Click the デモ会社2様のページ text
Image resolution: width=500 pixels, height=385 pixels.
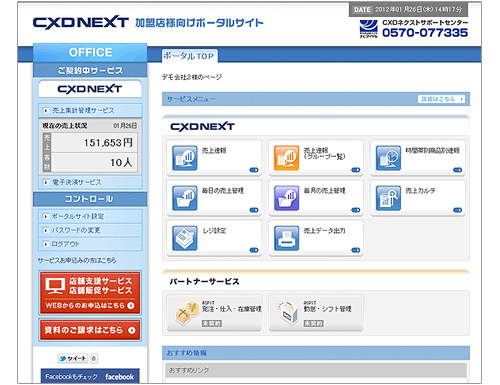192,77
